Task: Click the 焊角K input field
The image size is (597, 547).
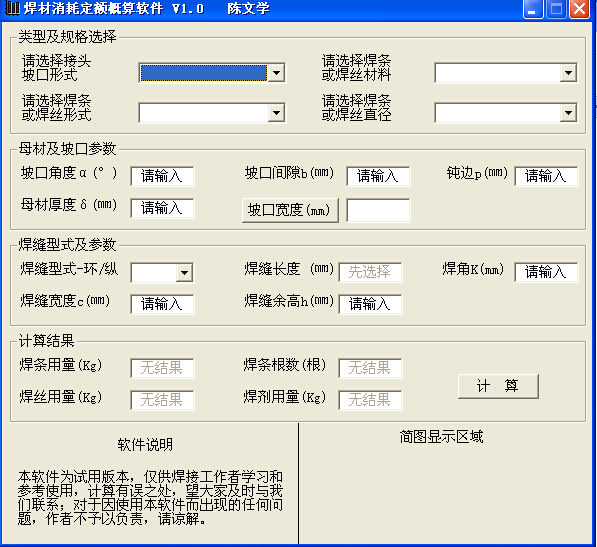Action: pos(546,272)
